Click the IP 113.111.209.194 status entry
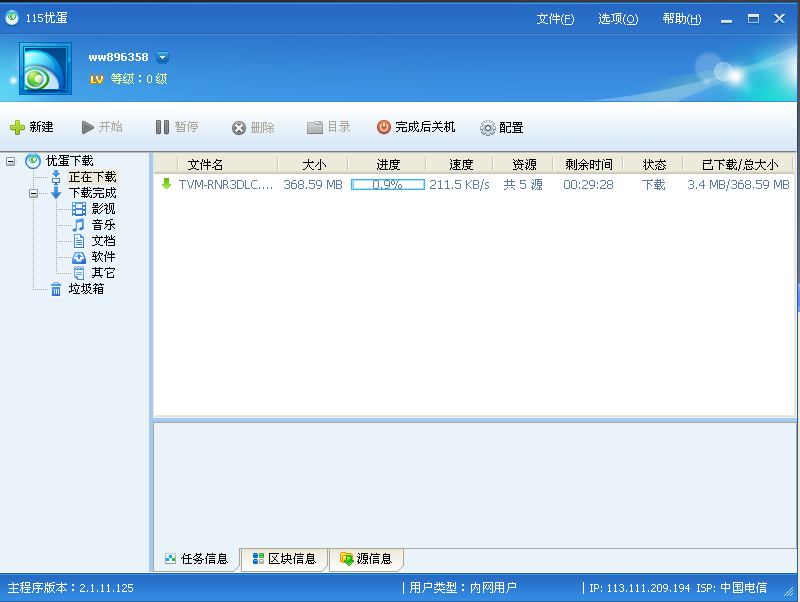This screenshot has height=602, width=800. point(640,588)
